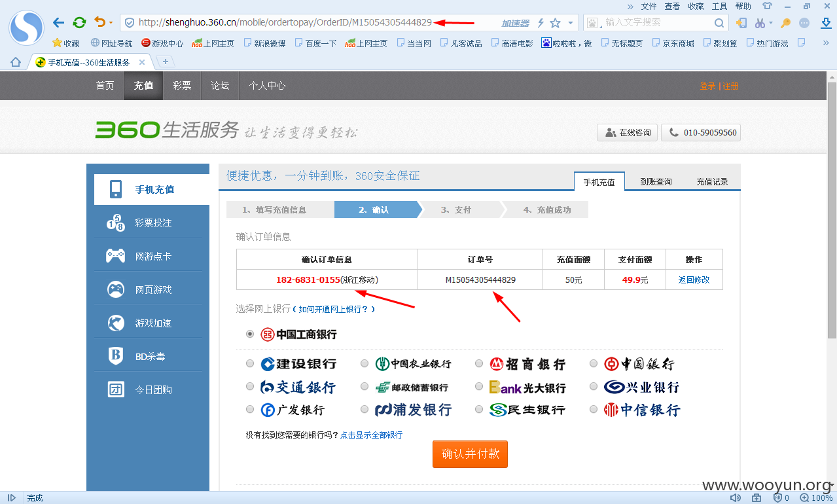Viewport: 837px width, 504px height.
Task: Click the search magnifier icon
Action: [719, 23]
